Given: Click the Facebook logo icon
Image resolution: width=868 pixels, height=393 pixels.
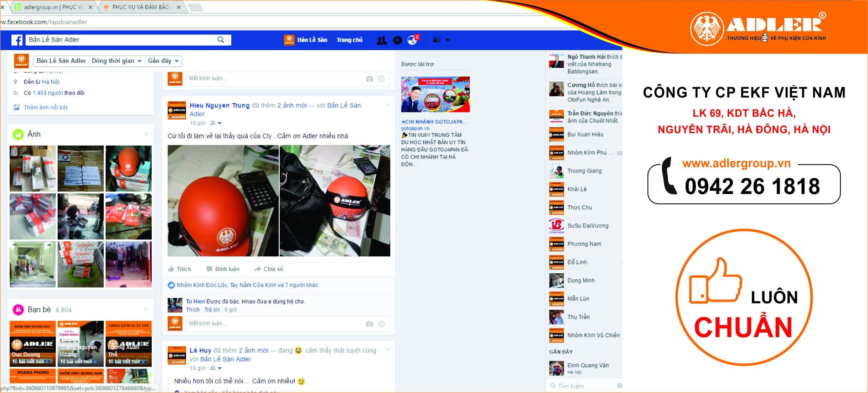Looking at the screenshot, I should coord(17,40).
